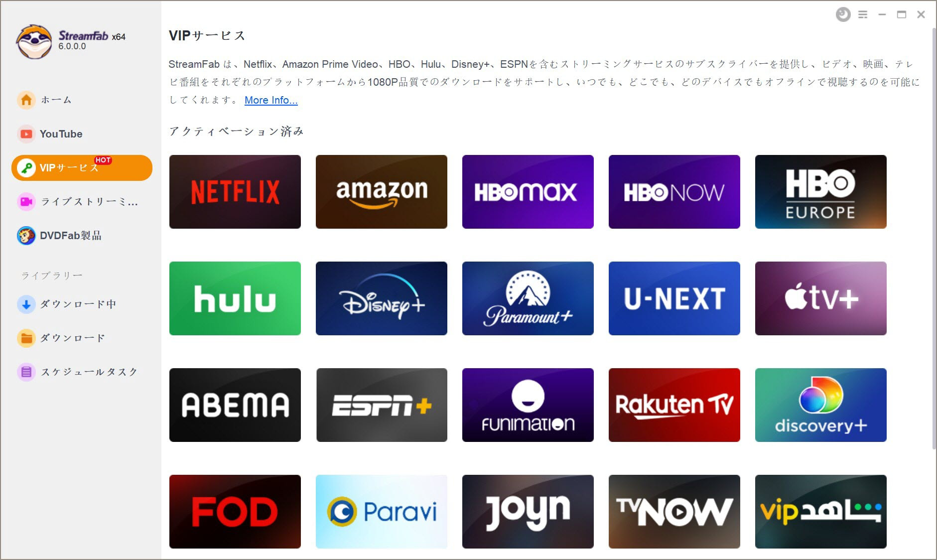Click the round update icon in title bar
The height and width of the screenshot is (560, 937).
pyautogui.click(x=843, y=14)
